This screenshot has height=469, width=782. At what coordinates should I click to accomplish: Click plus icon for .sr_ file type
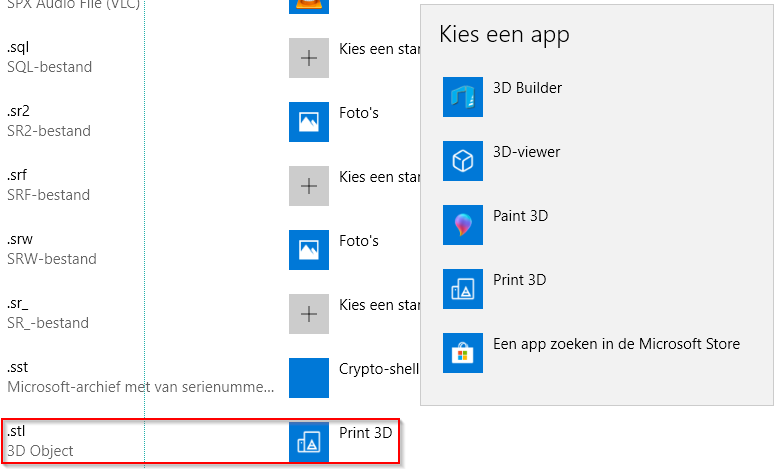coord(309,314)
